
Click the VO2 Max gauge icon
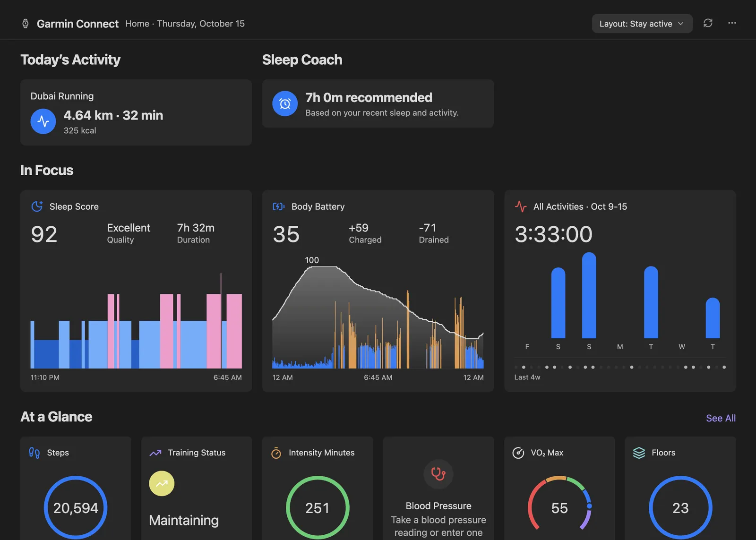pyautogui.click(x=518, y=453)
